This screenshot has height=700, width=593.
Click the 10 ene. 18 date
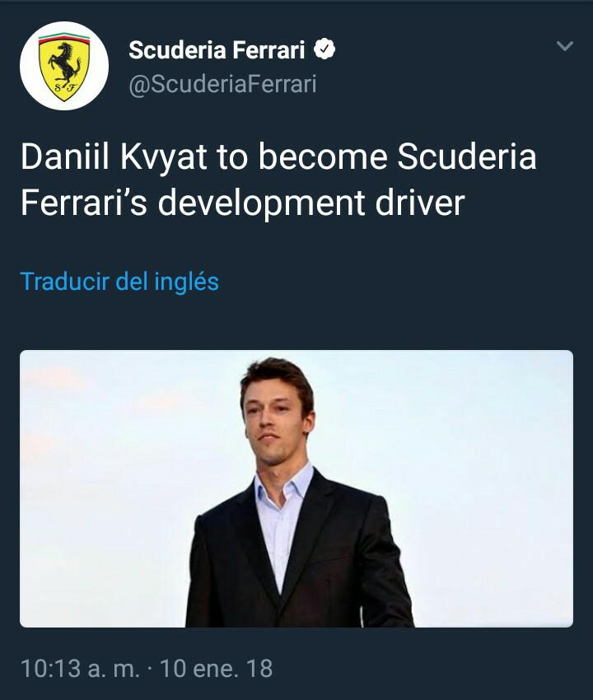coord(216,669)
